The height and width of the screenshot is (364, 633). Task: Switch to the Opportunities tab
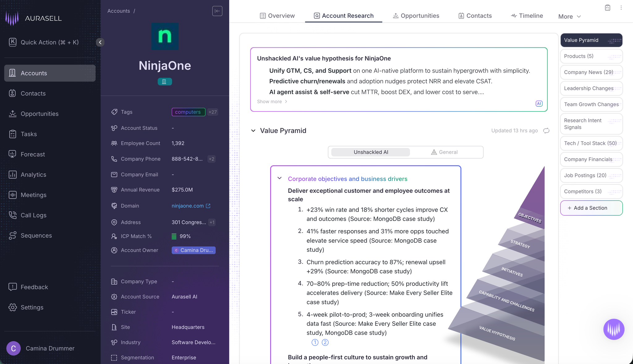416,16
